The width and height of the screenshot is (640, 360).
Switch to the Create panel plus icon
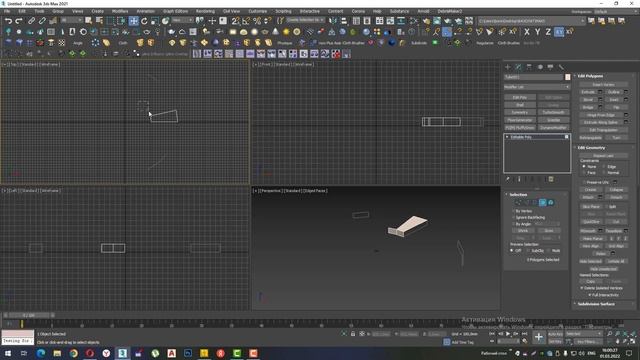(508, 67)
